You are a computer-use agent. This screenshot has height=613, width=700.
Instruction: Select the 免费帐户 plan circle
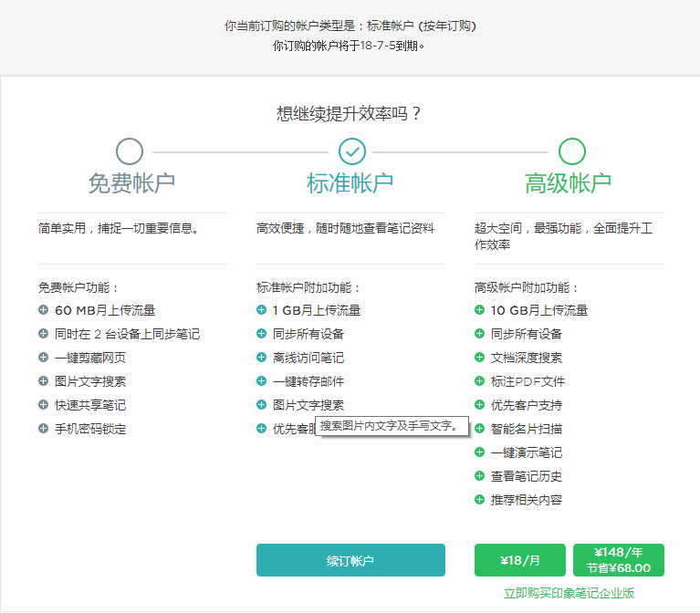click(x=130, y=151)
